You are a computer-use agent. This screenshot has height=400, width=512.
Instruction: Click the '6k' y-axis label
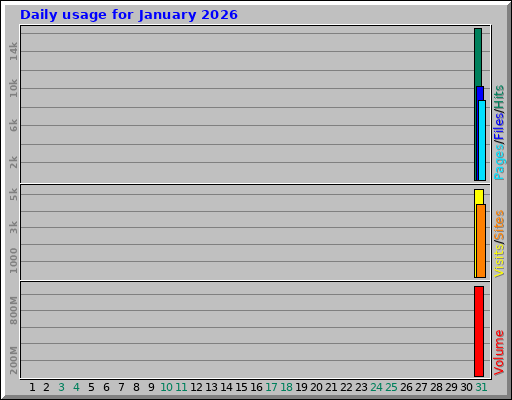[x=13, y=125]
